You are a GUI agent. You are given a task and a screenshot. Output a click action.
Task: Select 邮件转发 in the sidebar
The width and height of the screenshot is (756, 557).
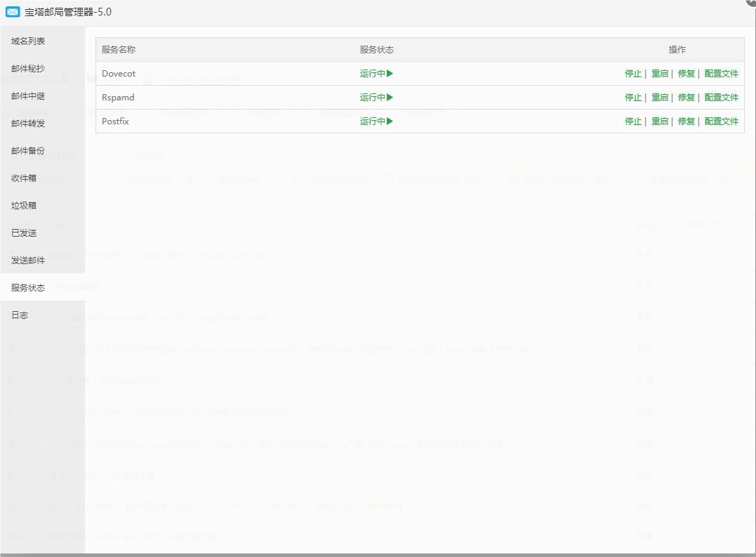28,124
